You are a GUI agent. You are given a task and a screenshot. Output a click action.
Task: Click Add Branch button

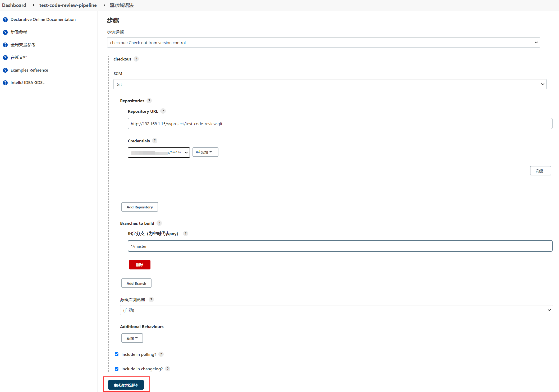point(136,283)
